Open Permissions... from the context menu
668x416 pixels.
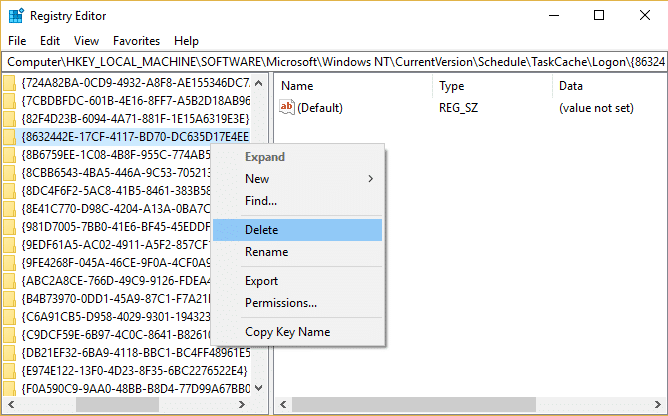(281, 303)
